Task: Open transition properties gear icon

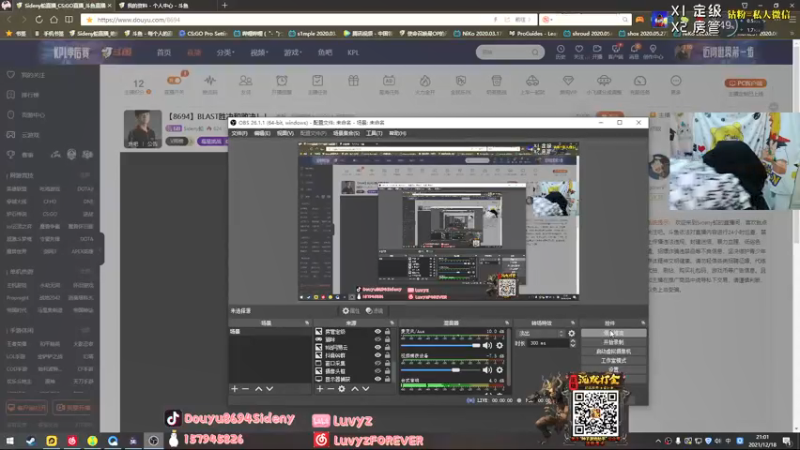Action: coord(571,333)
